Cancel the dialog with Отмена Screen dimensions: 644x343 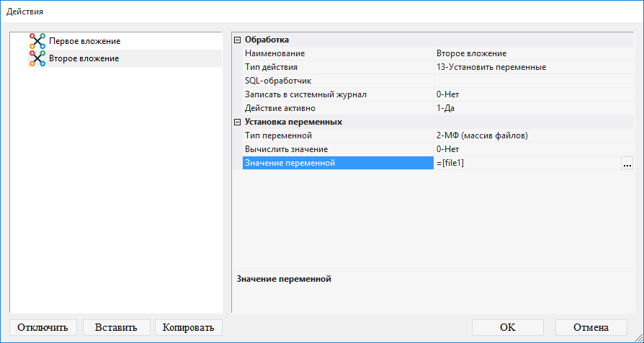591,327
